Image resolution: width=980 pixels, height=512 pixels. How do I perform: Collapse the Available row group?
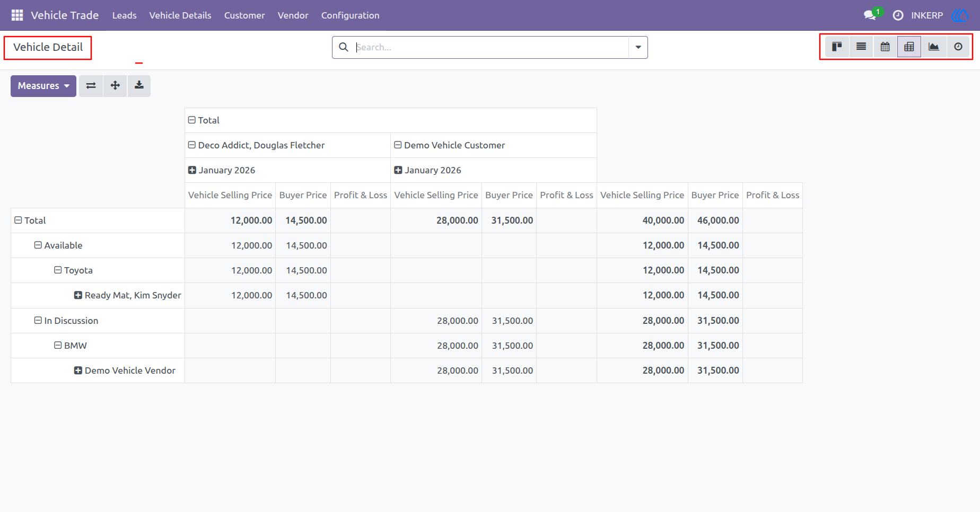(x=58, y=245)
